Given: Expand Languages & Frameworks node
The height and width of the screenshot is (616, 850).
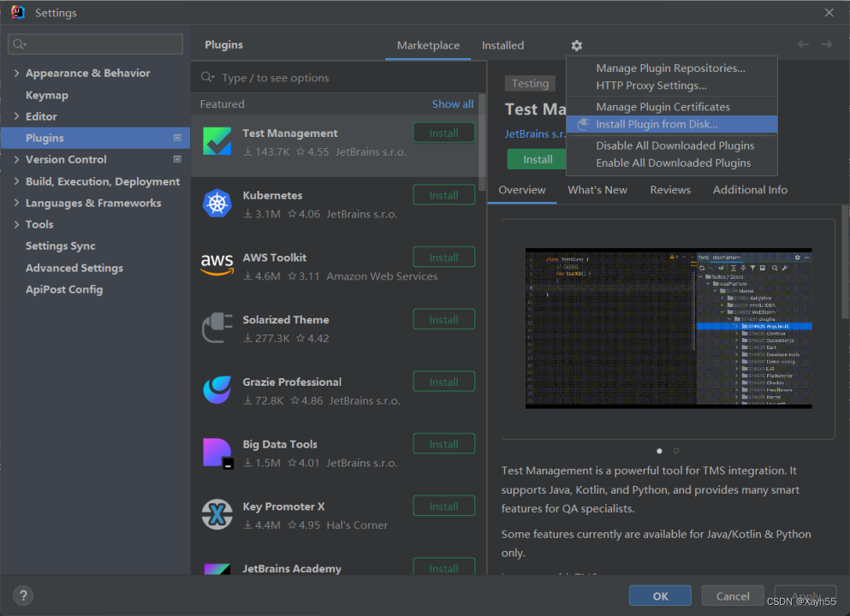Looking at the screenshot, I should click(x=16, y=203).
